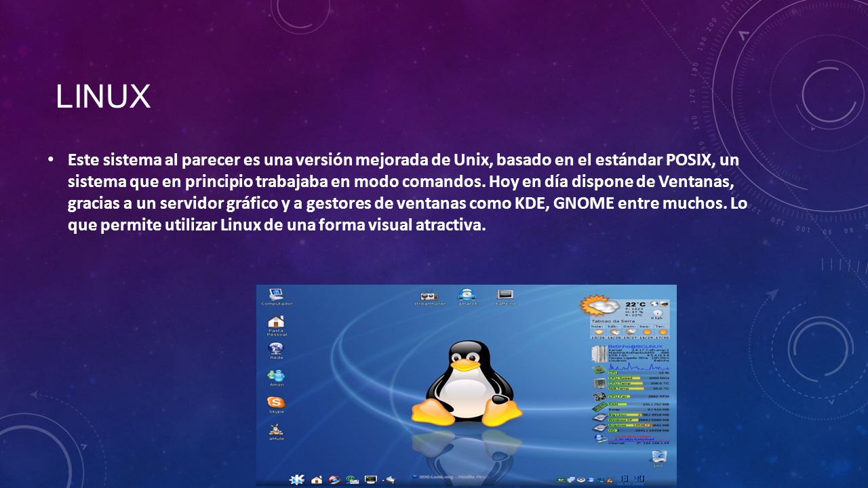The image size is (868, 488).
Task: Open the kaffeine media player icon
Action: tap(505, 297)
